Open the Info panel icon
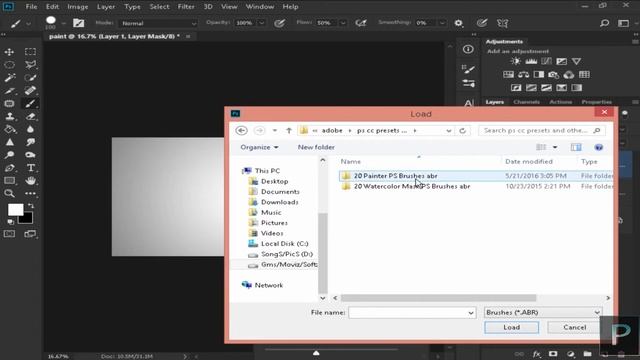The image size is (640, 360). (468, 49)
